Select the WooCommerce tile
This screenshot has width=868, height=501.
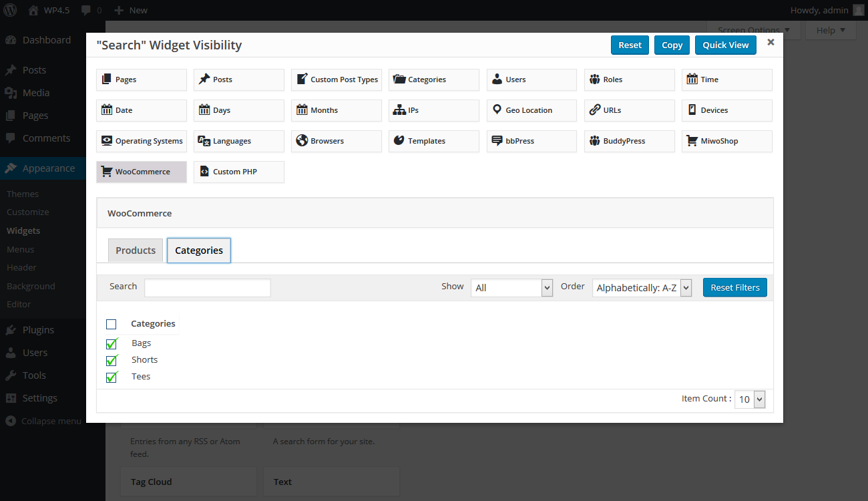pos(142,172)
